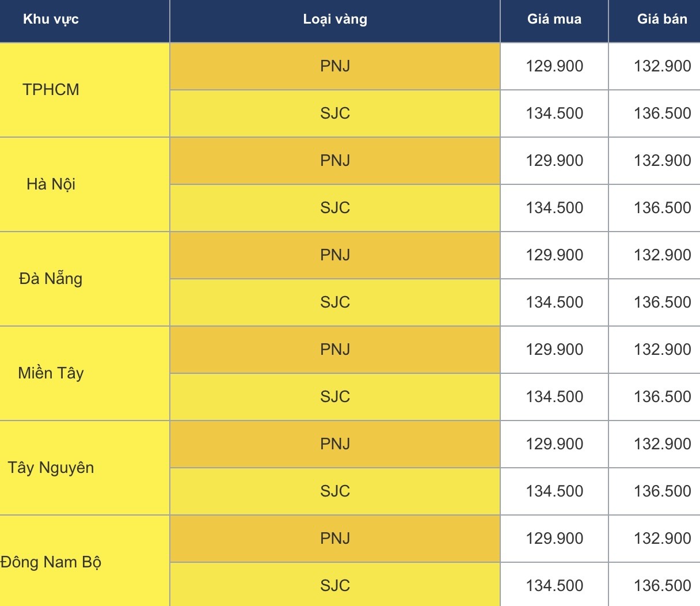The height and width of the screenshot is (606, 700).
Task: Click SJC gold type in Hà Nội row
Action: click(x=335, y=208)
